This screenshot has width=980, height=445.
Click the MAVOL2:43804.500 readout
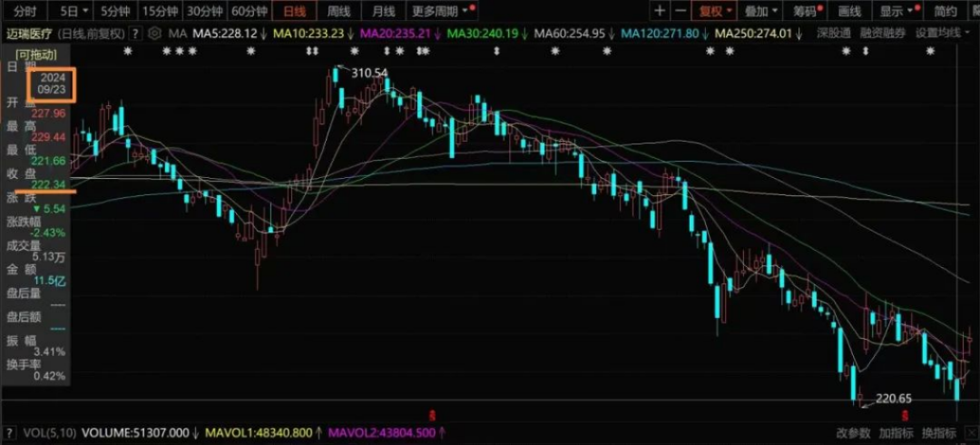coord(382,432)
